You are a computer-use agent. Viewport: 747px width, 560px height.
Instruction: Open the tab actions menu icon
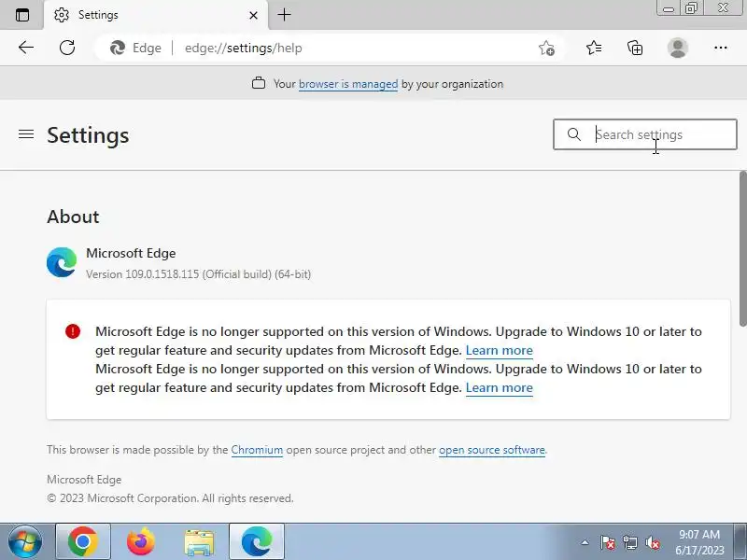(x=22, y=15)
